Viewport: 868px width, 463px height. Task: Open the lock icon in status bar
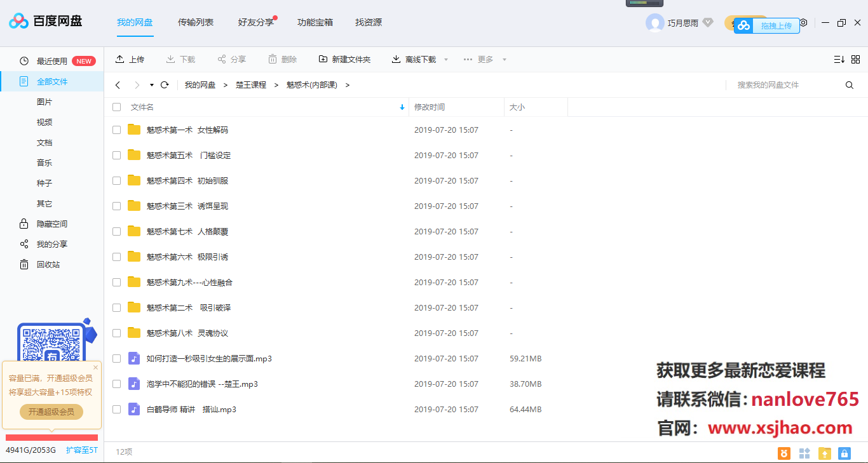click(844, 453)
